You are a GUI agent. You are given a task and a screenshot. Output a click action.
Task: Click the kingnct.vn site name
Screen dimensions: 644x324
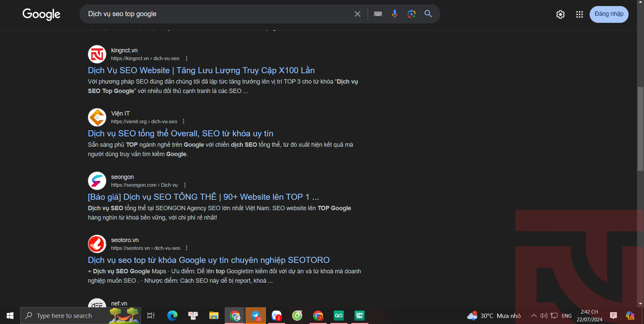[x=124, y=50]
